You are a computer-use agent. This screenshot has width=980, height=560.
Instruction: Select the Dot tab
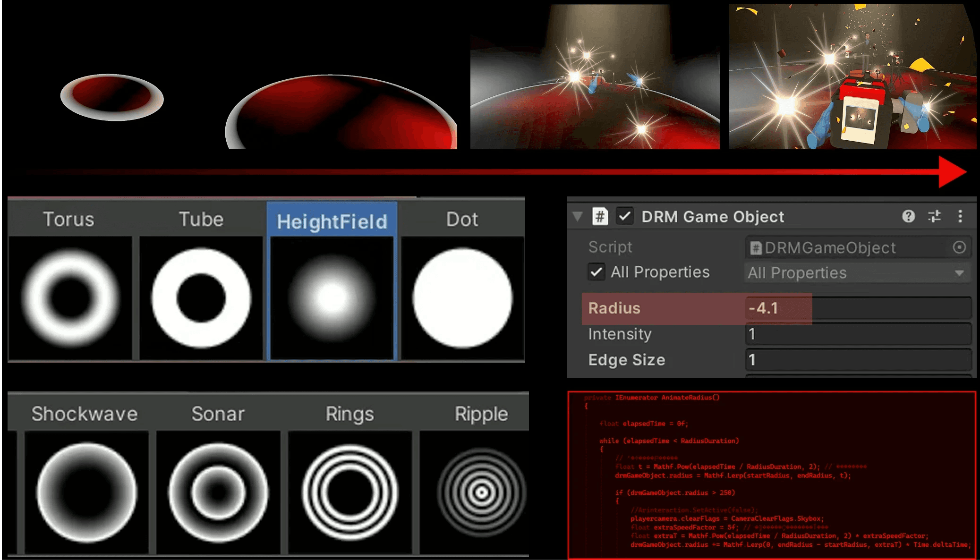[x=462, y=220]
